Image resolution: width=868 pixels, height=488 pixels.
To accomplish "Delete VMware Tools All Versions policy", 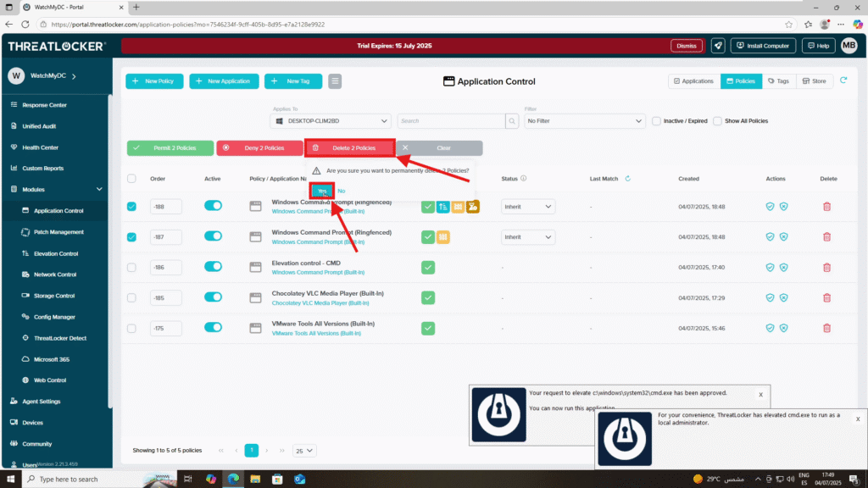I will click(826, 328).
